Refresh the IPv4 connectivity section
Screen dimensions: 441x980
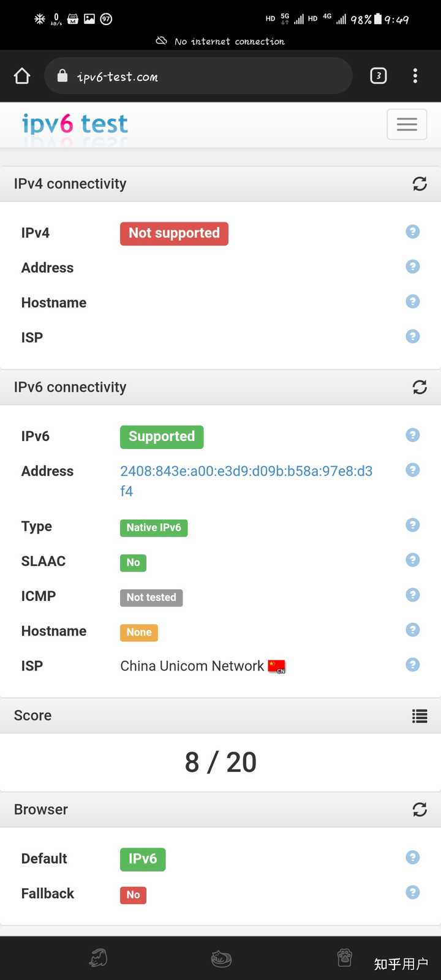pyautogui.click(x=420, y=184)
